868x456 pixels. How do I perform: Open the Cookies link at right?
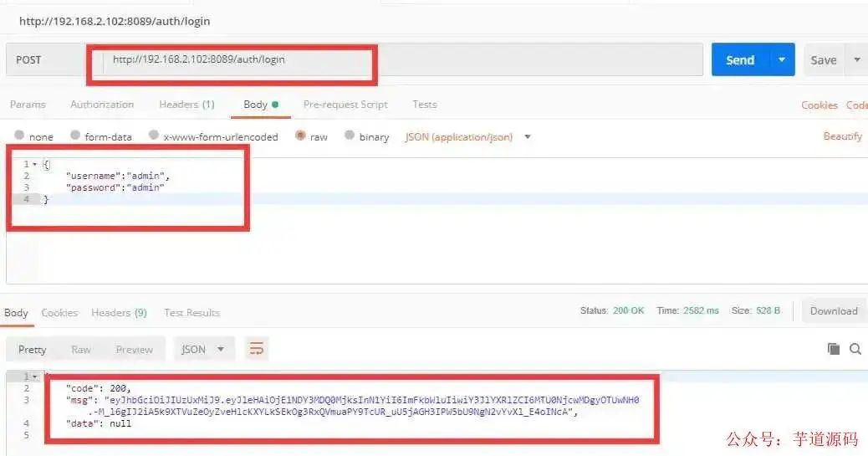[x=819, y=105]
